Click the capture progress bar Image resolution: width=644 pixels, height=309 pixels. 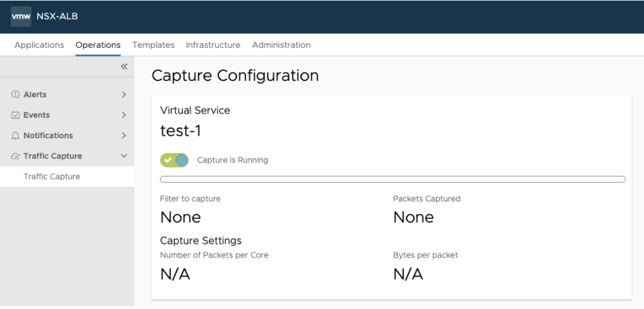tap(392, 179)
